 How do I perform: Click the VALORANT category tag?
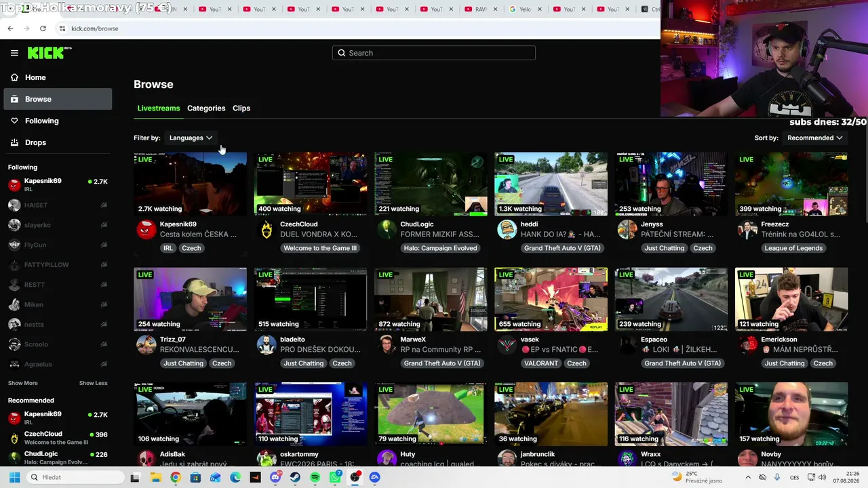click(541, 363)
